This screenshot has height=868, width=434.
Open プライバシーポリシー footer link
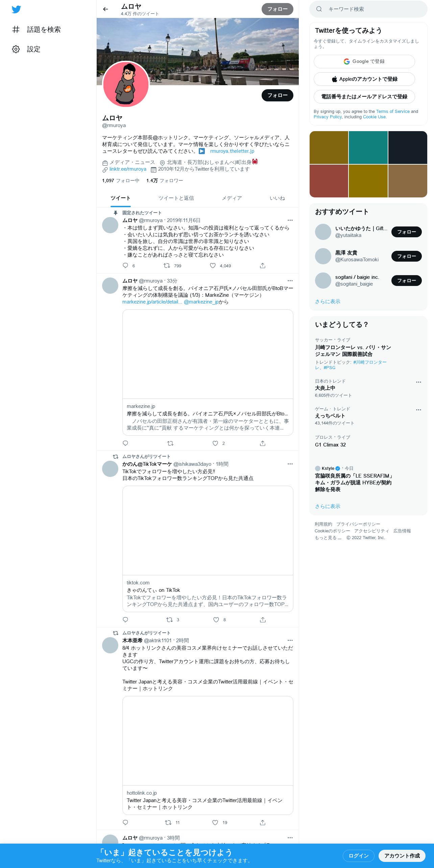click(358, 524)
